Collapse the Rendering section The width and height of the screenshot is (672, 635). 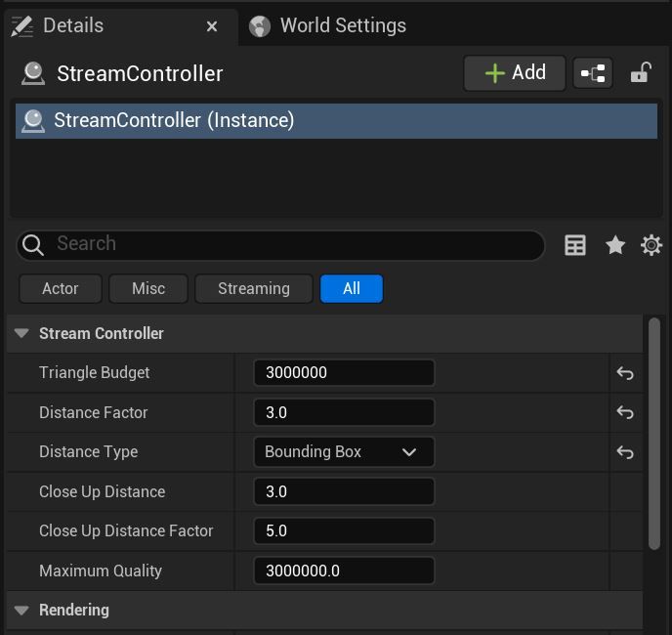21,611
